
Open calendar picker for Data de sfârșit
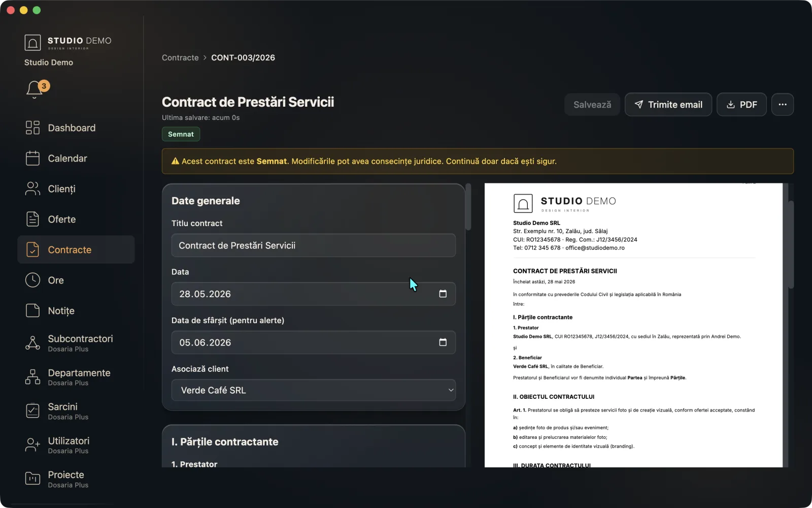click(x=443, y=342)
